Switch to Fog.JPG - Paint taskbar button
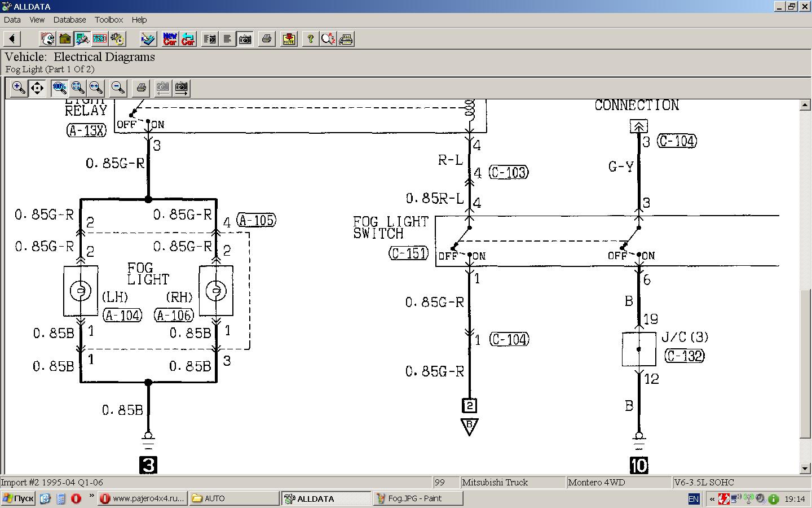The height and width of the screenshot is (508, 812). coord(417,498)
